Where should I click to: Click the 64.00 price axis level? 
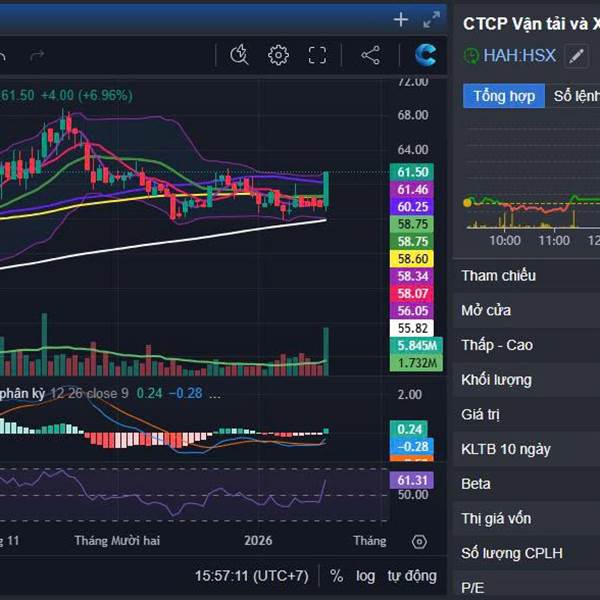click(412, 150)
